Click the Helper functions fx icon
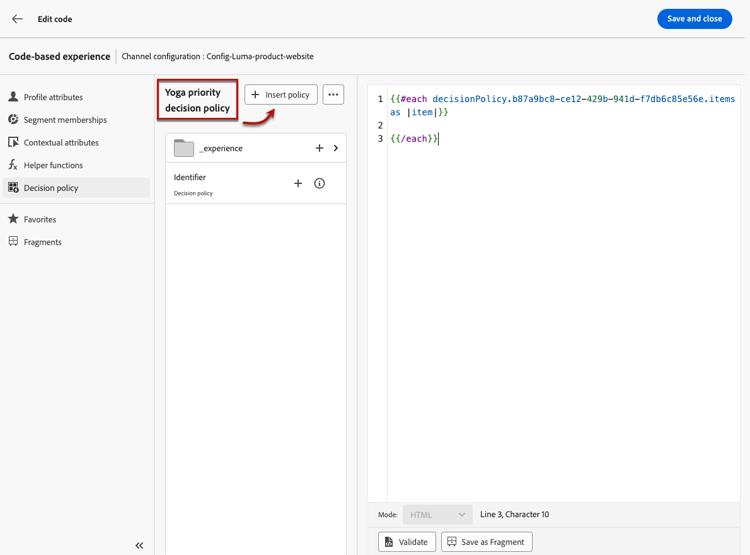The height and width of the screenshot is (555, 750). click(x=13, y=165)
